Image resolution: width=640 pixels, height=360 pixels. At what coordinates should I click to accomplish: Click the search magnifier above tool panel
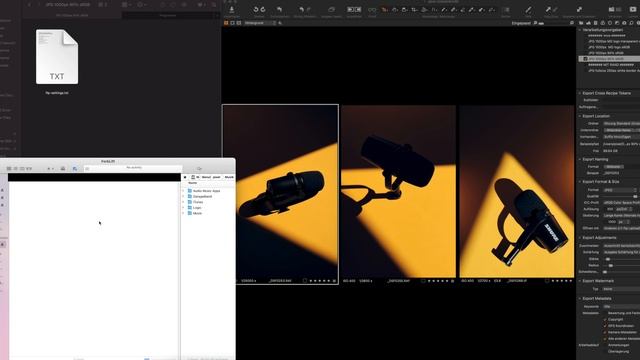coord(572,23)
